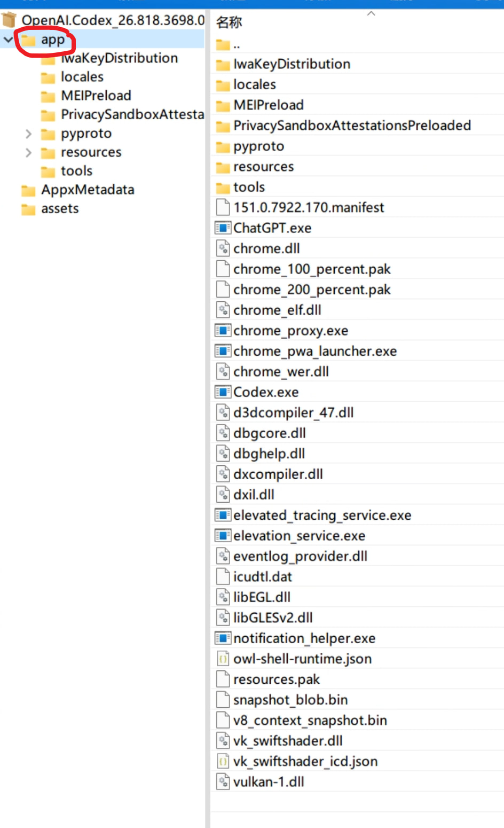The width and height of the screenshot is (504, 828).
Task: Select chrome_wer.dll file name
Action: click(281, 371)
